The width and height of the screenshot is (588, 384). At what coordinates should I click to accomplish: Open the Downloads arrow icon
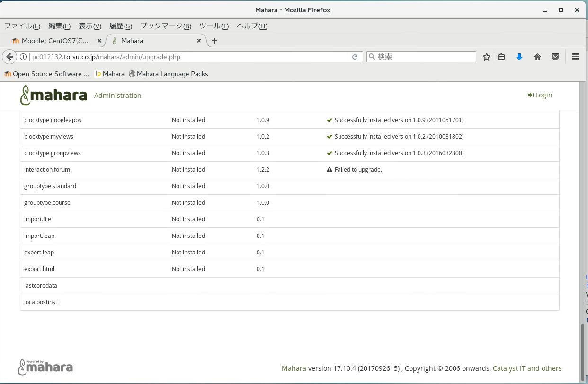pos(519,57)
